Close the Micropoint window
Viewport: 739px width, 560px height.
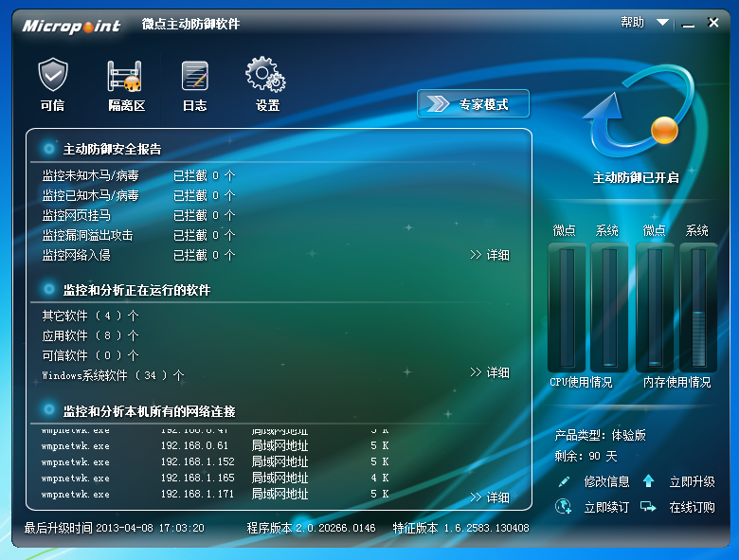pos(713,22)
